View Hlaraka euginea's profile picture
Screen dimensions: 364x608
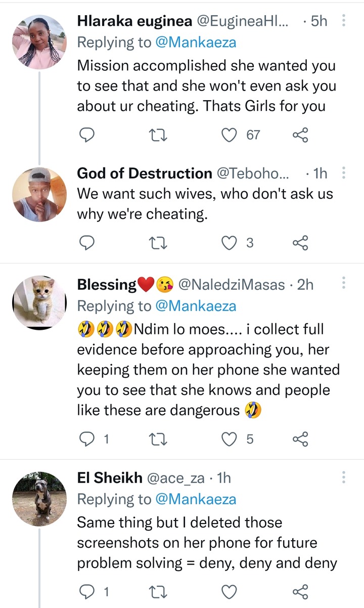pos(39,41)
